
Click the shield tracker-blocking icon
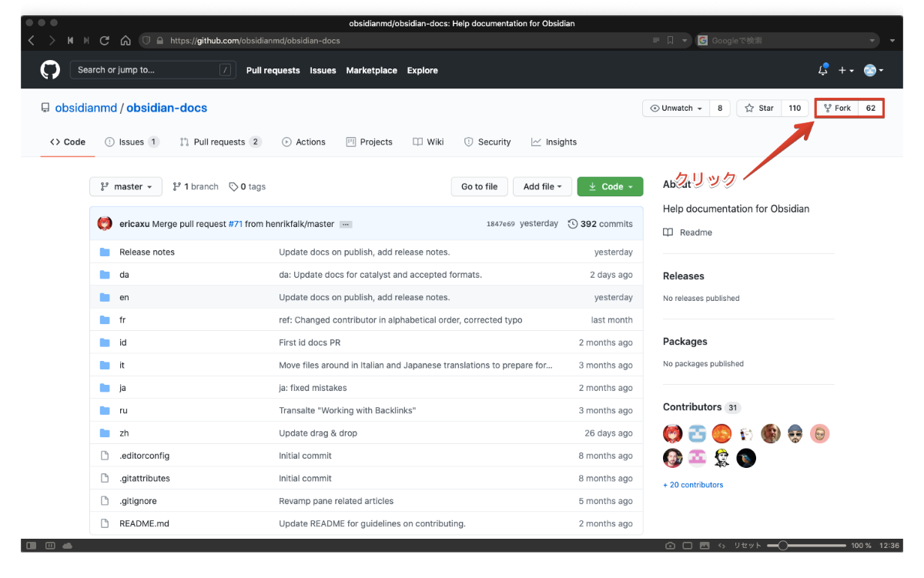click(146, 41)
